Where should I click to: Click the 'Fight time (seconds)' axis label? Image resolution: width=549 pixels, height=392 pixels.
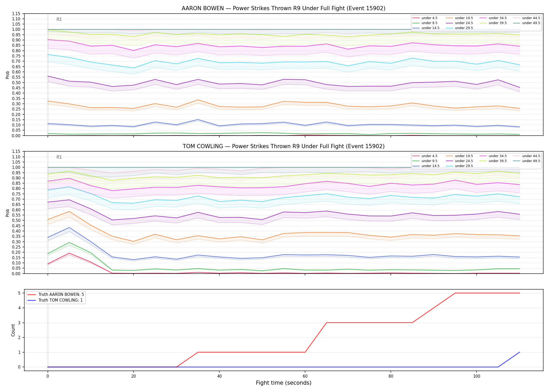tap(283, 383)
